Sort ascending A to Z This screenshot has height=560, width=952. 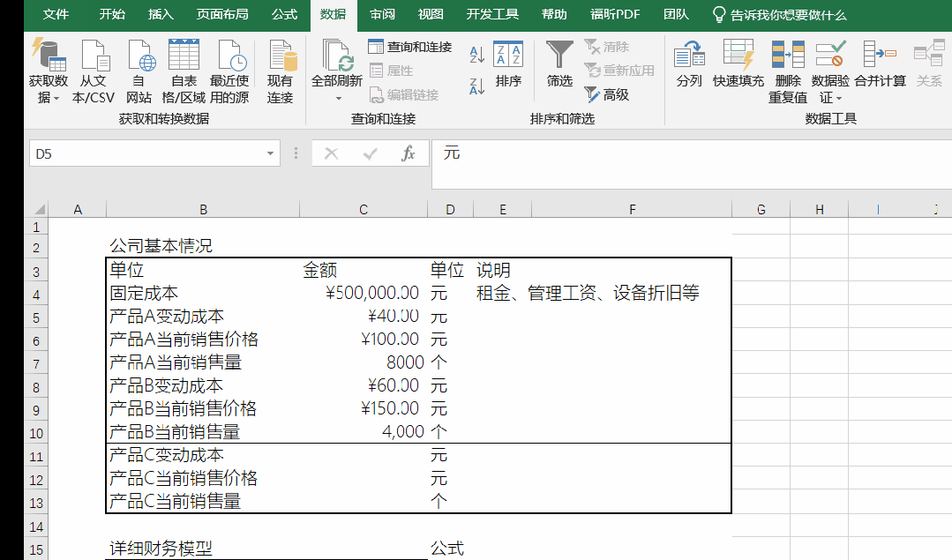point(477,56)
